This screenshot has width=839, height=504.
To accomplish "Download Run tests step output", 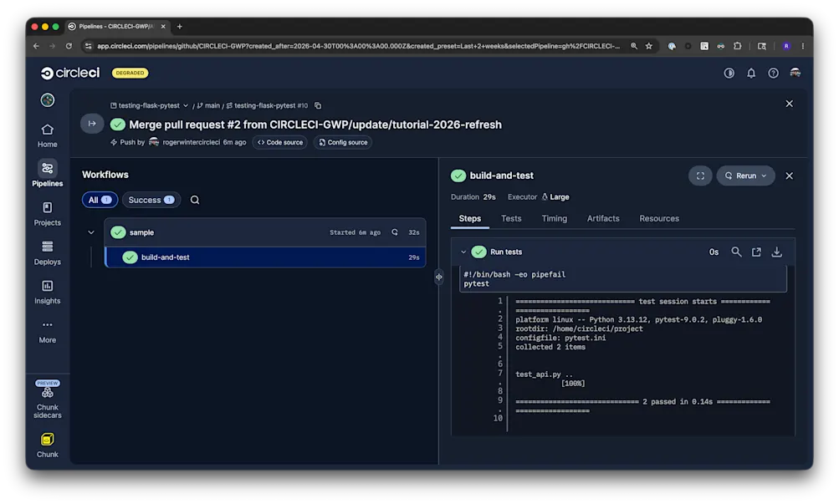I will coord(776,252).
